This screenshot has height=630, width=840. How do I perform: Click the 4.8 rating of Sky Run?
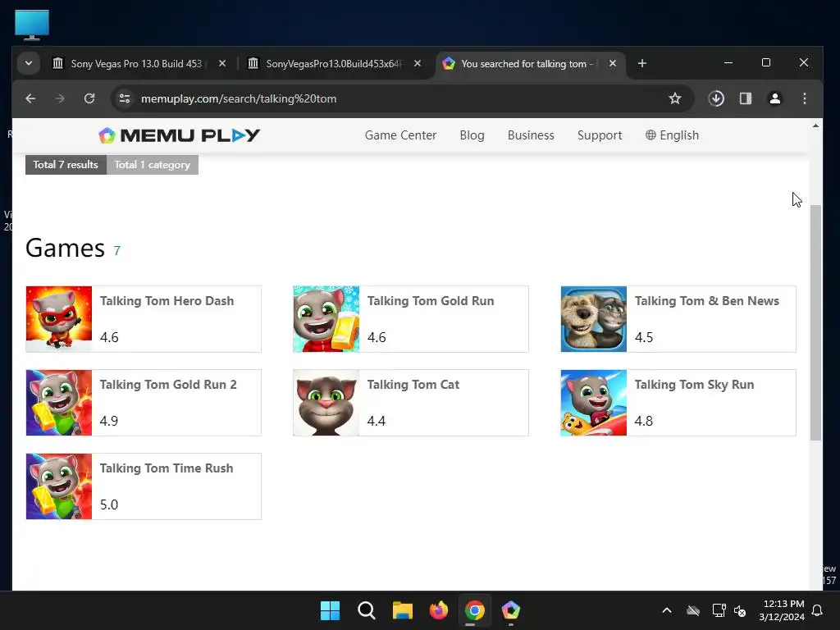[643, 421]
